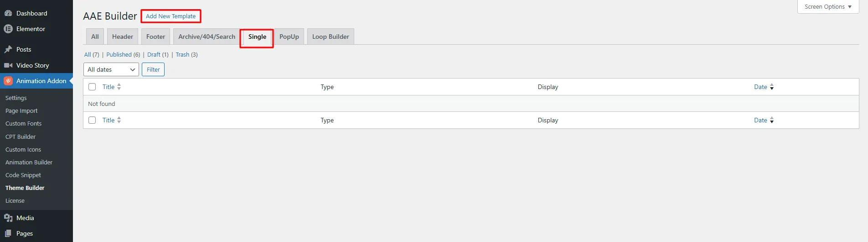The height and width of the screenshot is (242, 868).
Task: Sort by the top Title column arrows
Action: point(119,87)
